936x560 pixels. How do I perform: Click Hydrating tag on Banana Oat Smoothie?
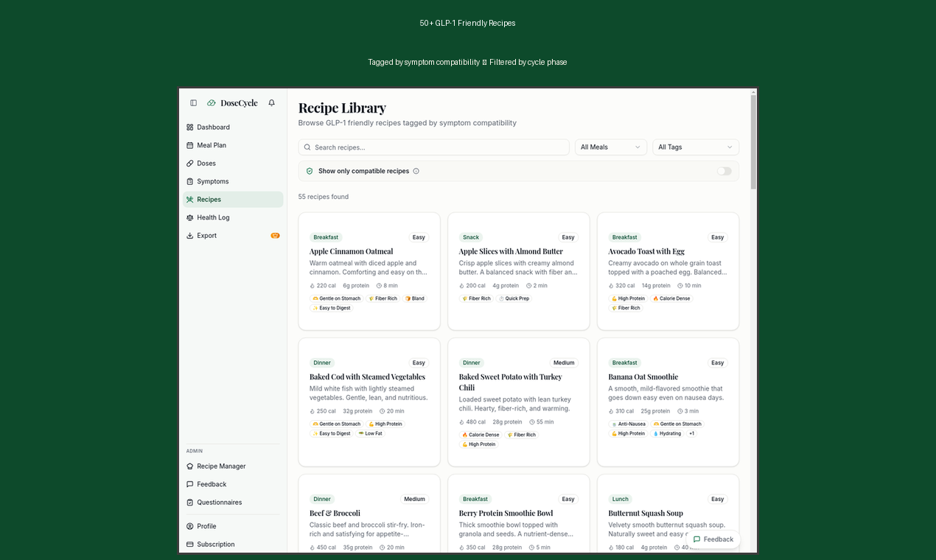[x=666, y=434]
